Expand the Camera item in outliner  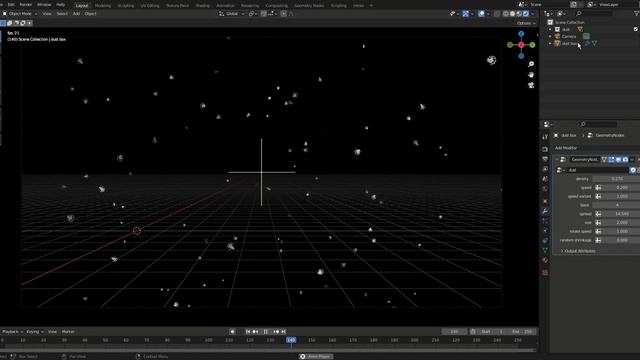[550, 36]
